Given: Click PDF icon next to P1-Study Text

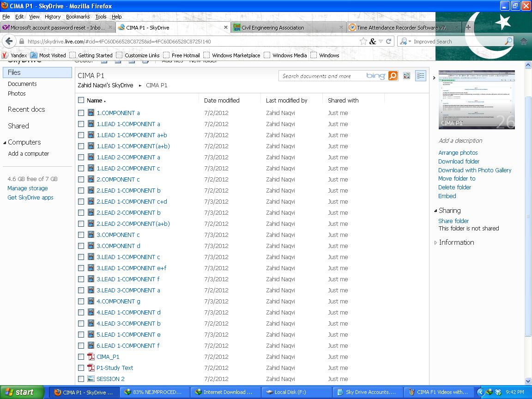Looking at the screenshot, I should click(x=91, y=368).
